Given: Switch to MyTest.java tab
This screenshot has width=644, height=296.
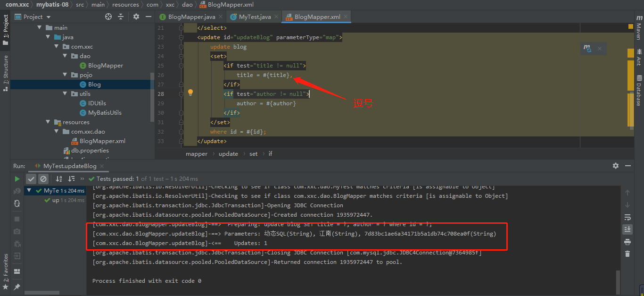Looking at the screenshot, I should [x=255, y=17].
